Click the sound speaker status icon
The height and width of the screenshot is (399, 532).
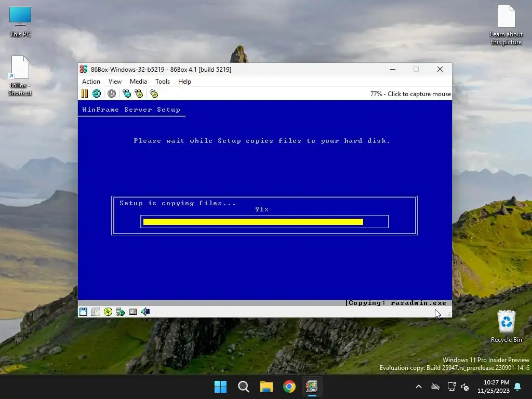point(145,312)
